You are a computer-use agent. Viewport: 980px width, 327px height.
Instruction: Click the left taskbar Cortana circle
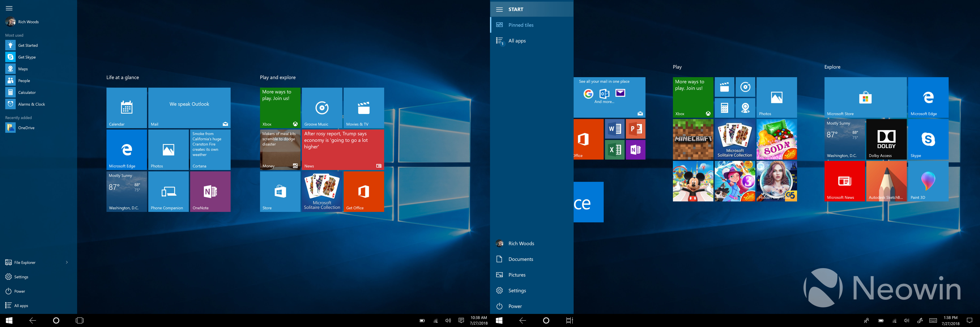pos(56,320)
